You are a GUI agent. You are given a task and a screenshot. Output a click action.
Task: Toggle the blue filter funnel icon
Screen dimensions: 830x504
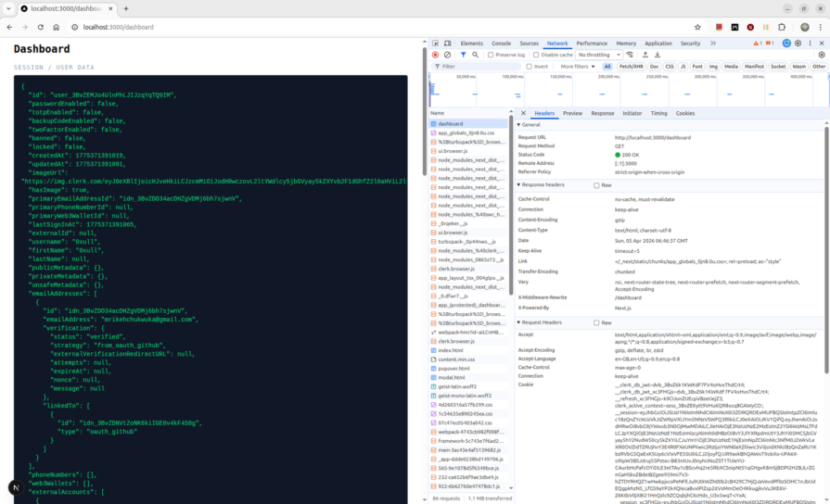coord(463,55)
